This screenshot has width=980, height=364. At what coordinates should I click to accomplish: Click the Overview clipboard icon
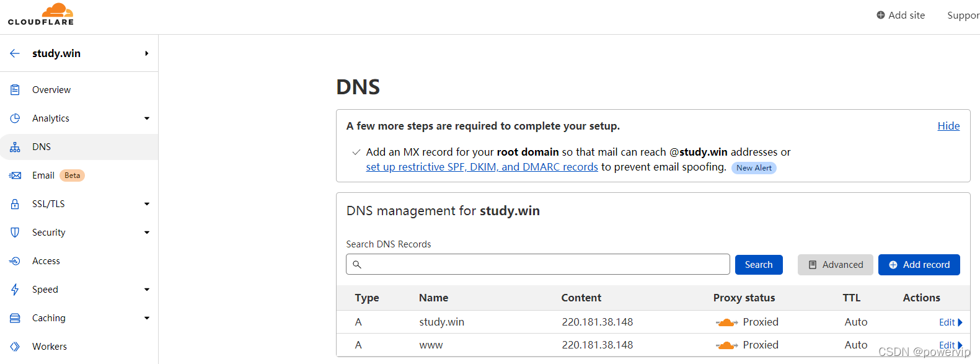tap(15, 90)
